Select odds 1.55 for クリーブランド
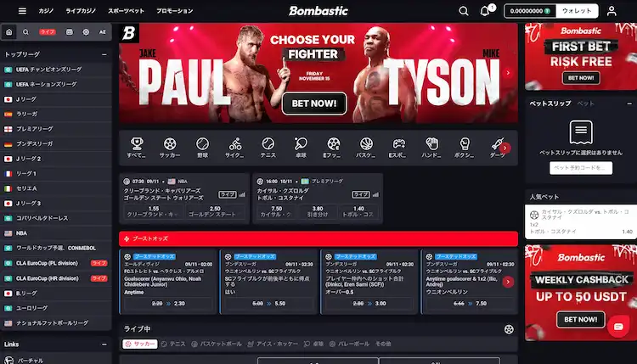Screen dimensions: 637x364 tap(154, 211)
